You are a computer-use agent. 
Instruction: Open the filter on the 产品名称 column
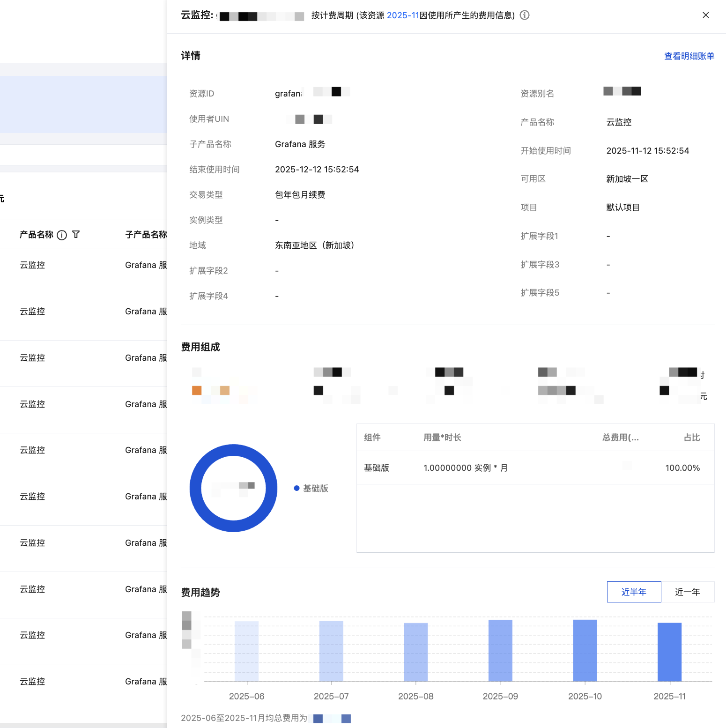76,234
